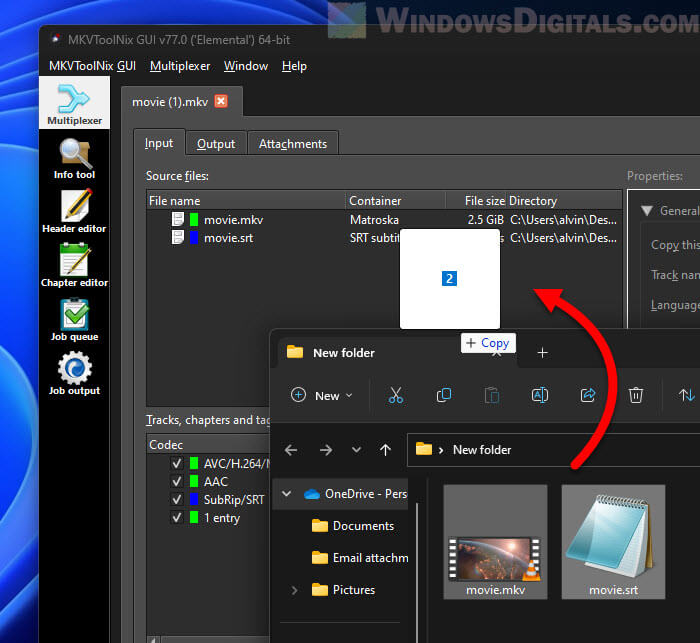This screenshot has width=700, height=643.
Task: Open the New dropdown in File Explorer
Action: 322,396
